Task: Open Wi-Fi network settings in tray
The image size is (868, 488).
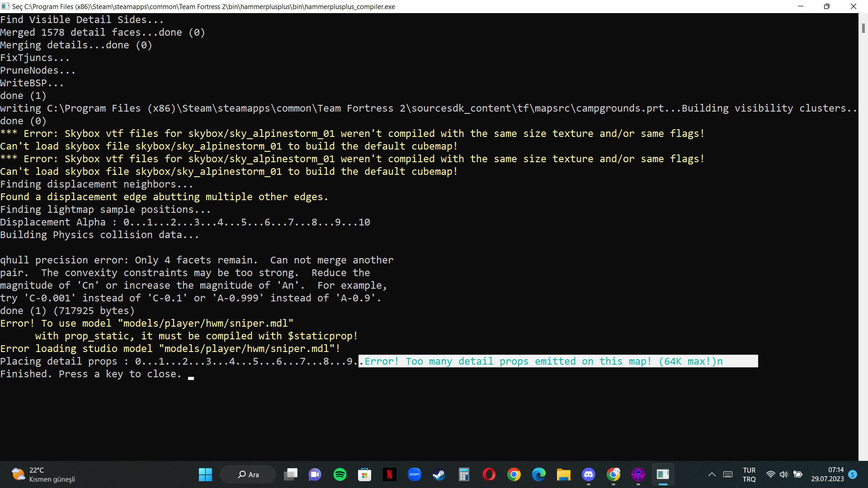Action: point(771,474)
